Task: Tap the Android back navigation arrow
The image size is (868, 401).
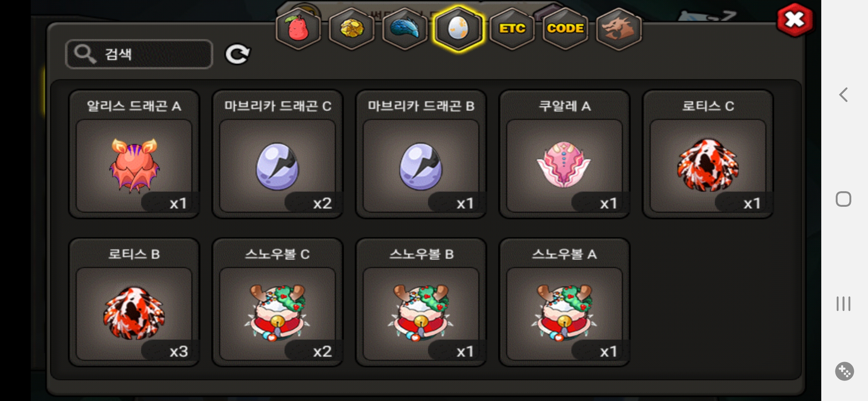Action: pos(844,95)
